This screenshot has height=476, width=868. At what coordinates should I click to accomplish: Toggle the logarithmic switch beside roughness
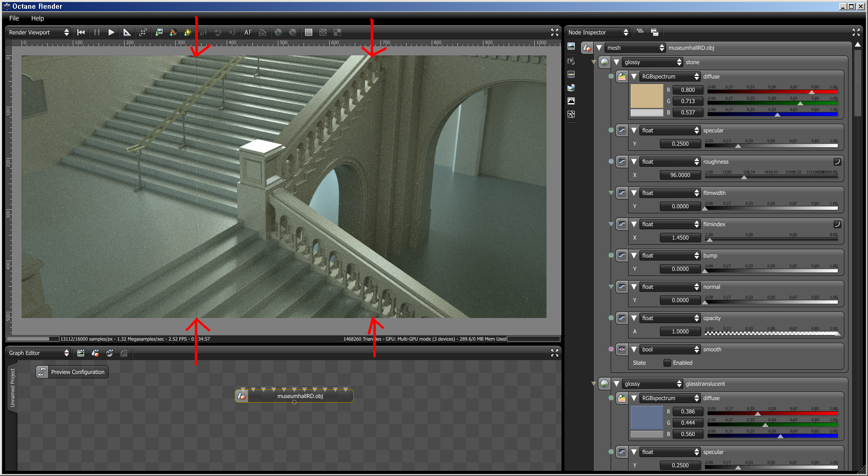click(837, 162)
